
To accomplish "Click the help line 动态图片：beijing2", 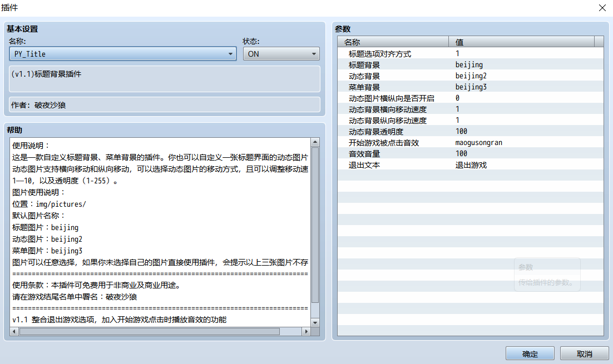I will 47,239.
